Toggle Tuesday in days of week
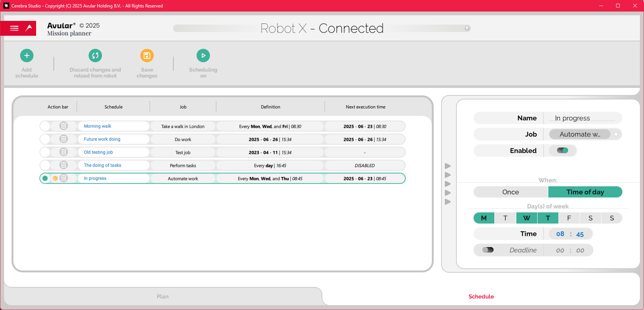 pos(505,218)
